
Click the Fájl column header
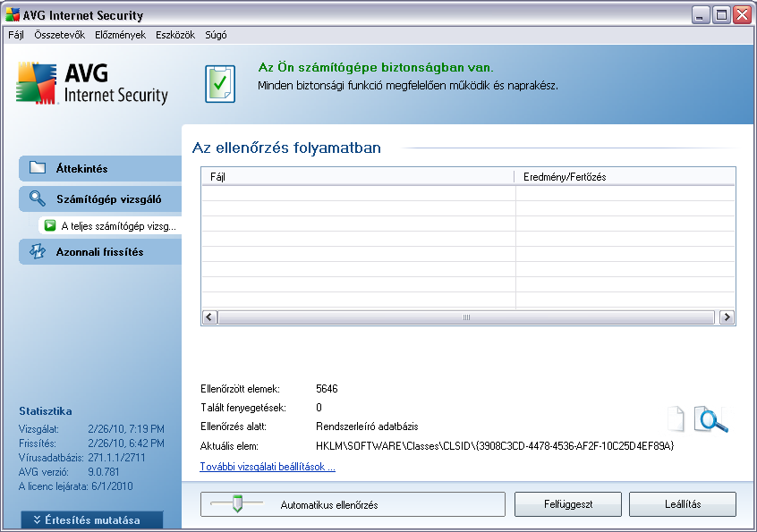358,176
